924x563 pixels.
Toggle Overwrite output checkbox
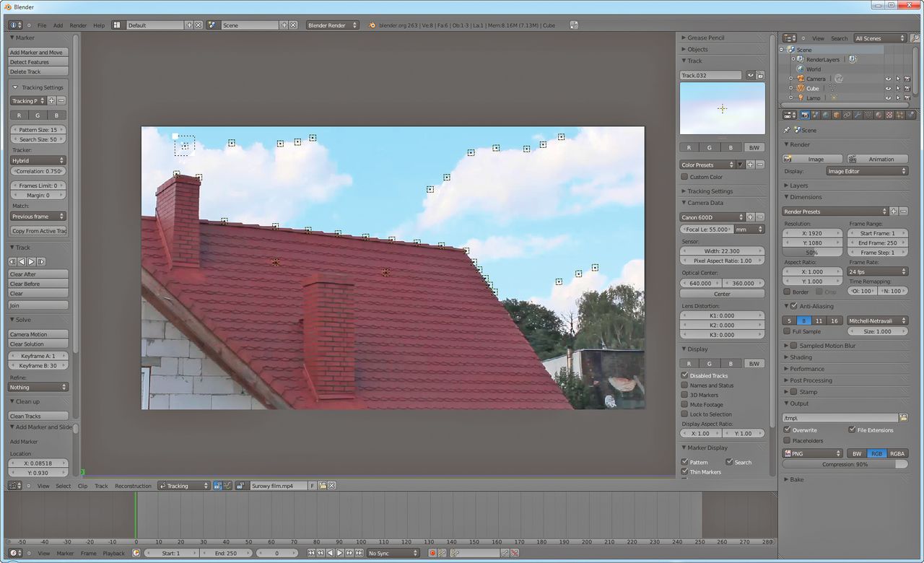[788, 429]
